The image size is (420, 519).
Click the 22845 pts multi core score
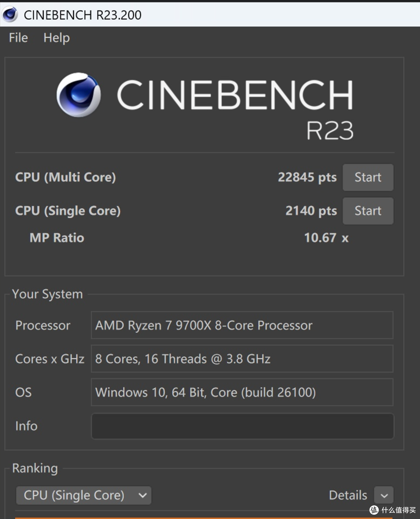tap(307, 177)
